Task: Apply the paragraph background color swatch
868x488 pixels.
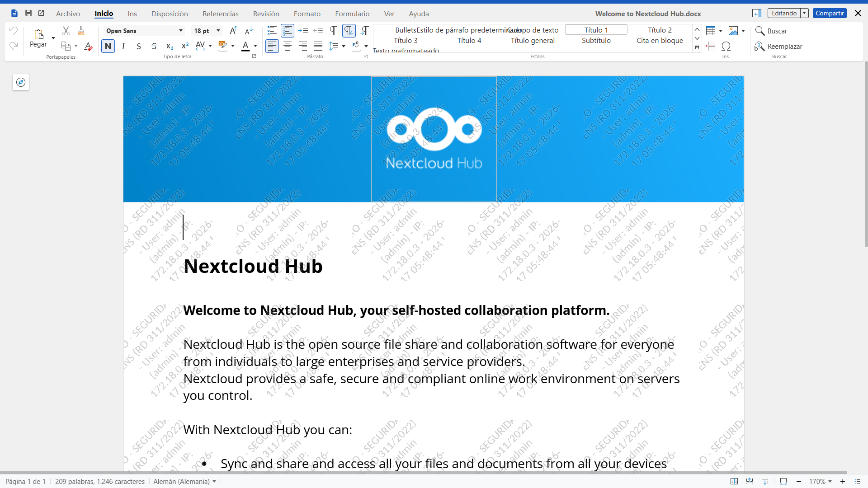Action: coord(356,46)
